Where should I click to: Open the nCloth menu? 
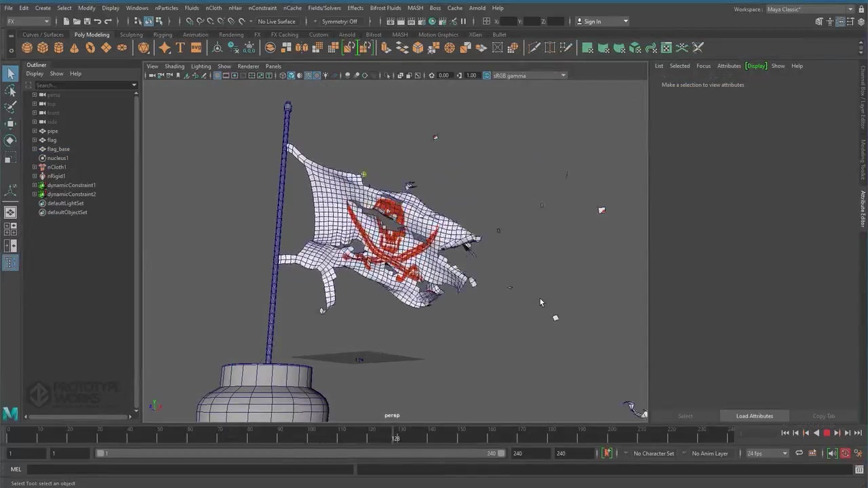tap(214, 8)
